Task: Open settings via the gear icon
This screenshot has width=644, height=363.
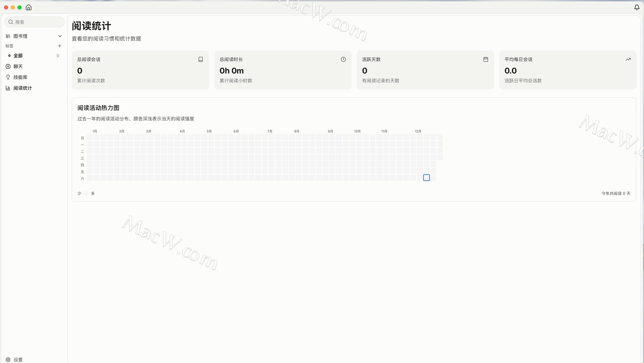Action: click(8, 359)
